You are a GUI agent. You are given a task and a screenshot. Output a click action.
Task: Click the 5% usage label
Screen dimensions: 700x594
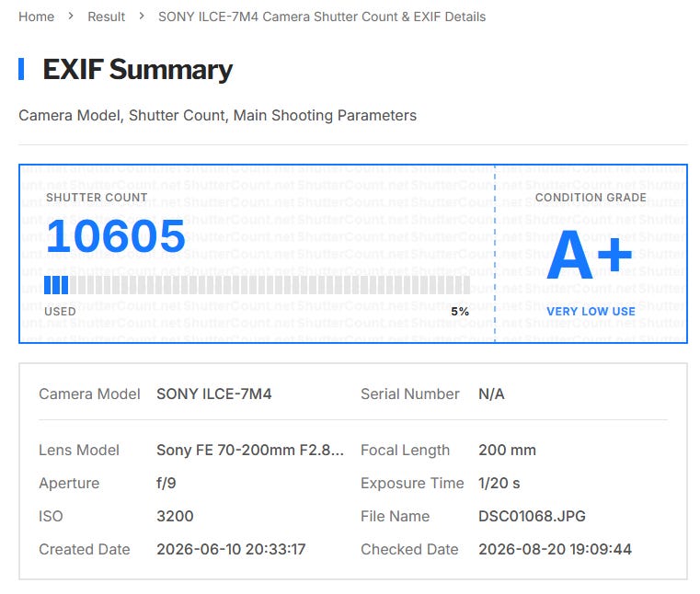[x=460, y=312]
